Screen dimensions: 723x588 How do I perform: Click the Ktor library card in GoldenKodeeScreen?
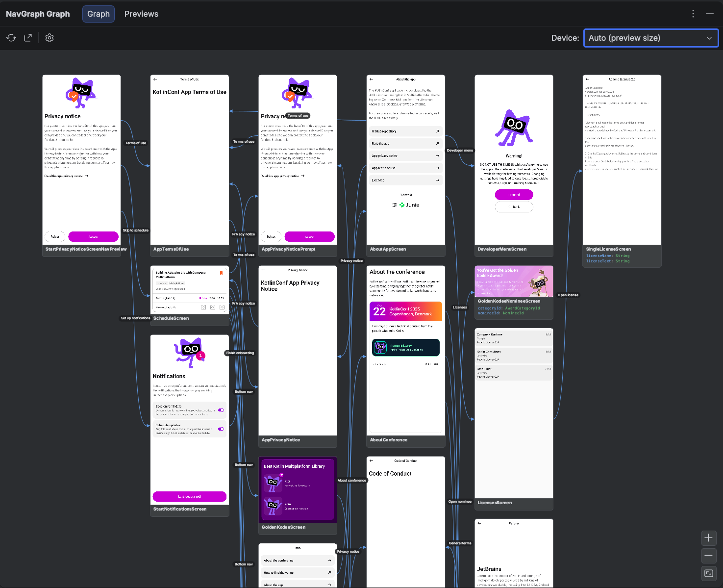[x=298, y=483]
